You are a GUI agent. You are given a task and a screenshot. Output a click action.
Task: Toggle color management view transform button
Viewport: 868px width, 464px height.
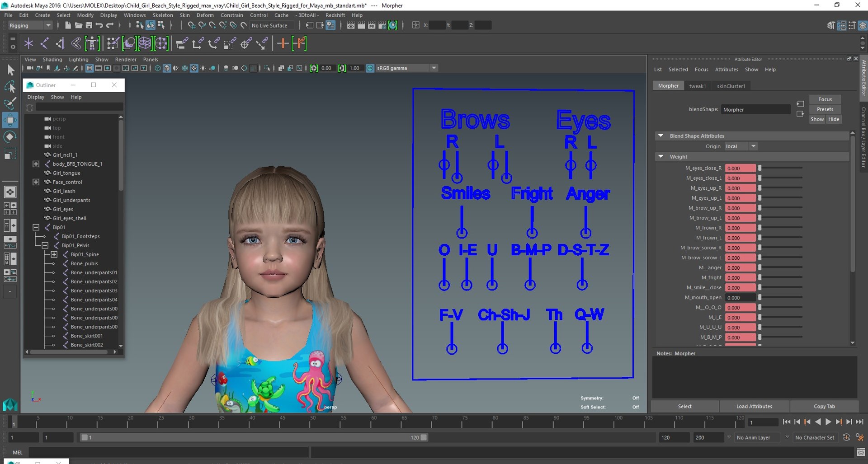click(x=370, y=68)
